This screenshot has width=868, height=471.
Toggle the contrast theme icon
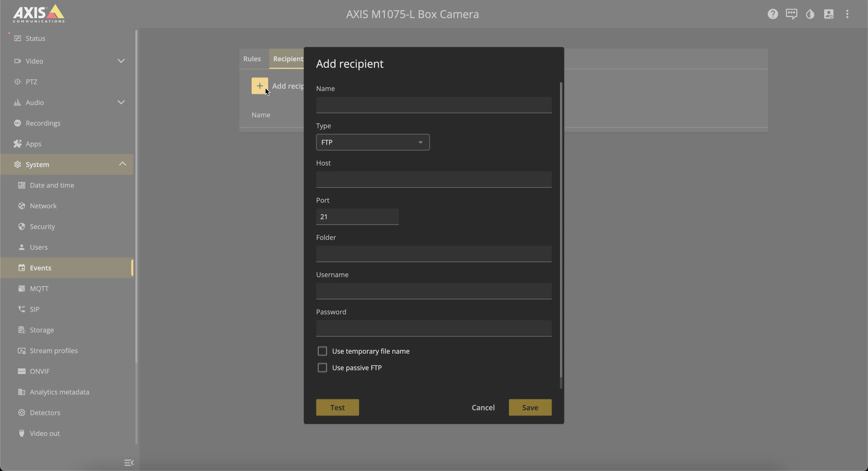click(x=810, y=14)
